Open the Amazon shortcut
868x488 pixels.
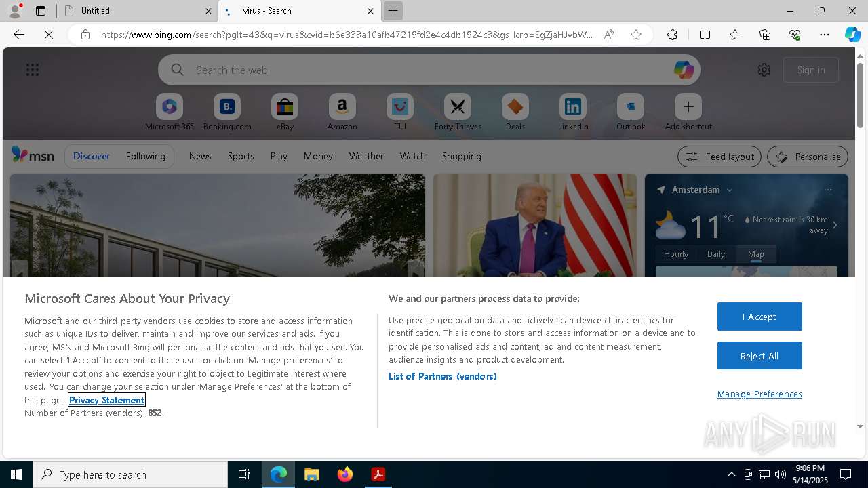pyautogui.click(x=342, y=112)
